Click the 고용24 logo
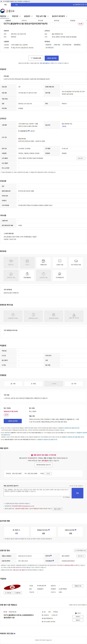This screenshot has width=87, height=644. pyautogui.click(x=7, y=11)
